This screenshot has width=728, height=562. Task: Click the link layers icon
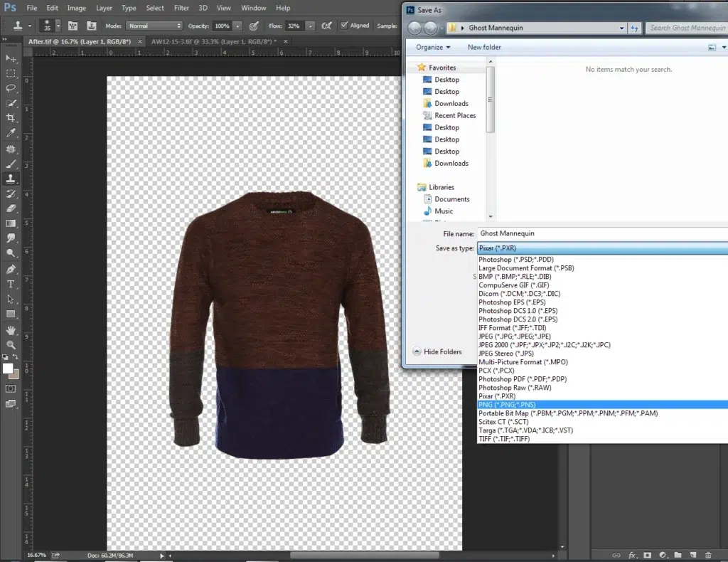point(616,555)
